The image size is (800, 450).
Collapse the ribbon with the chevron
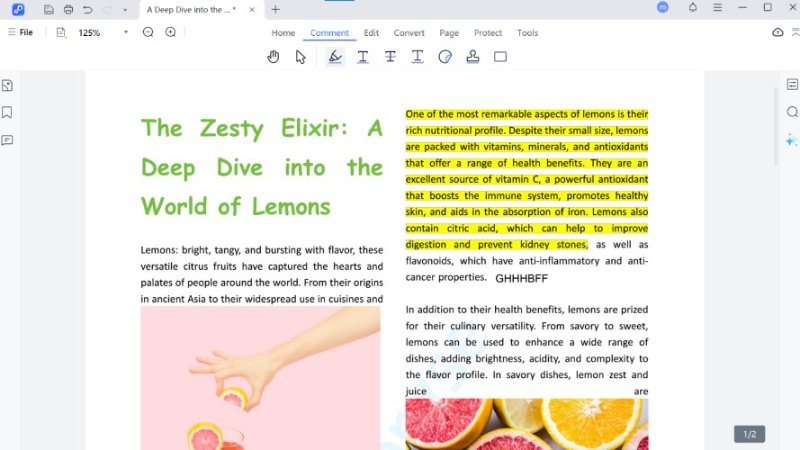point(796,33)
